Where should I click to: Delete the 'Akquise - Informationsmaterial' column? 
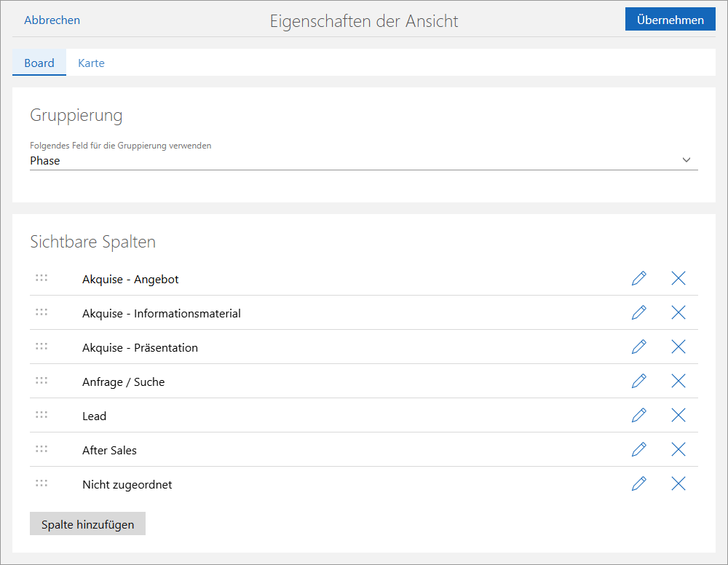point(678,312)
